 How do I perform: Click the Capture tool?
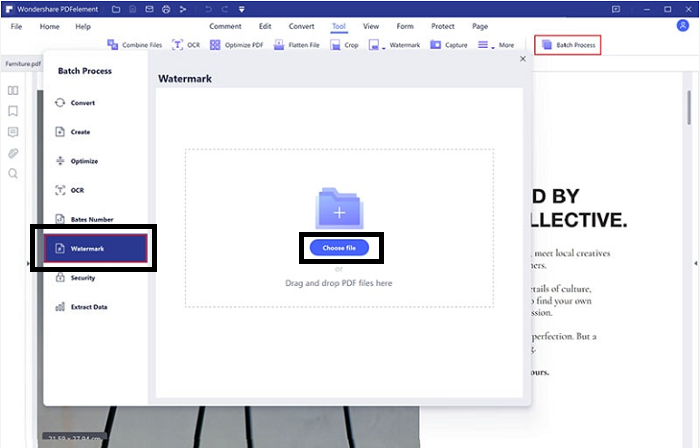449,45
